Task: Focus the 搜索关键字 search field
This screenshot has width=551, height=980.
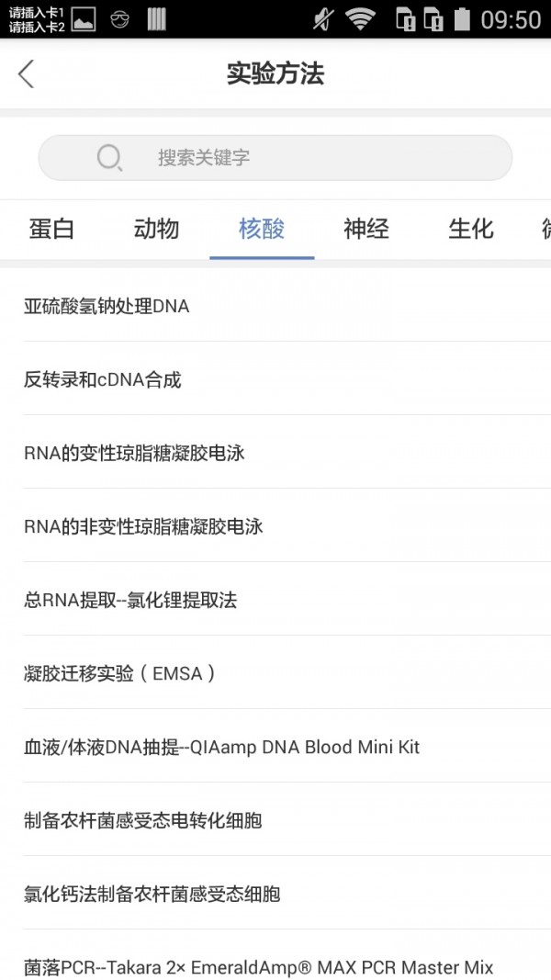Action: tap(275, 157)
